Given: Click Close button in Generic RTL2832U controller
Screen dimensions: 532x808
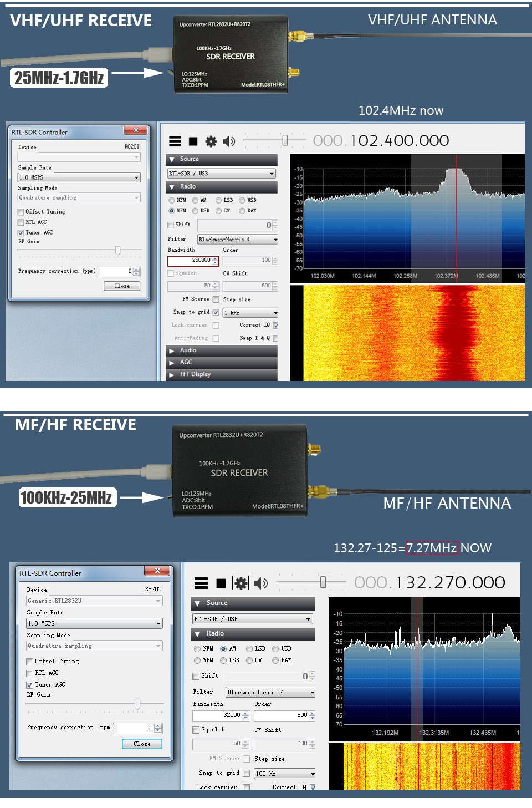Looking at the screenshot, I should tap(142, 744).
